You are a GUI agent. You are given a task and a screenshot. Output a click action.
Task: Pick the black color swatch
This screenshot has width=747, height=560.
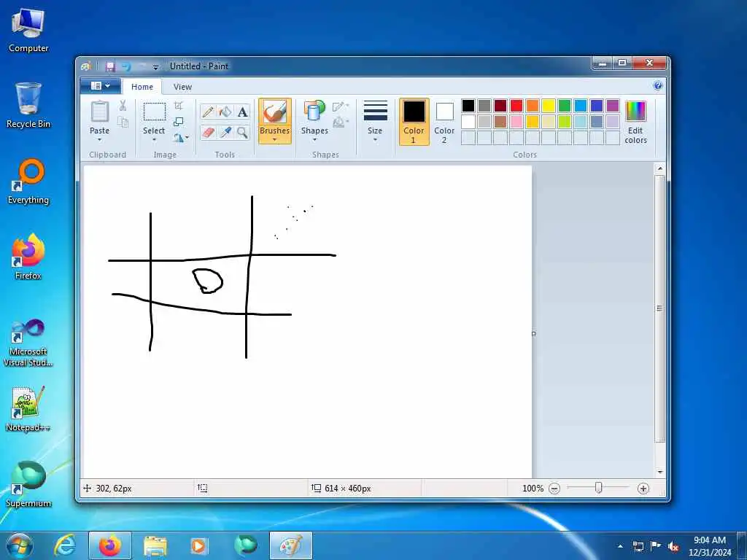468,106
